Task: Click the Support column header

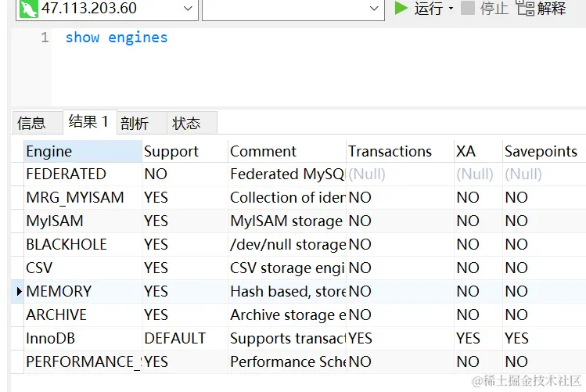Action: point(185,151)
